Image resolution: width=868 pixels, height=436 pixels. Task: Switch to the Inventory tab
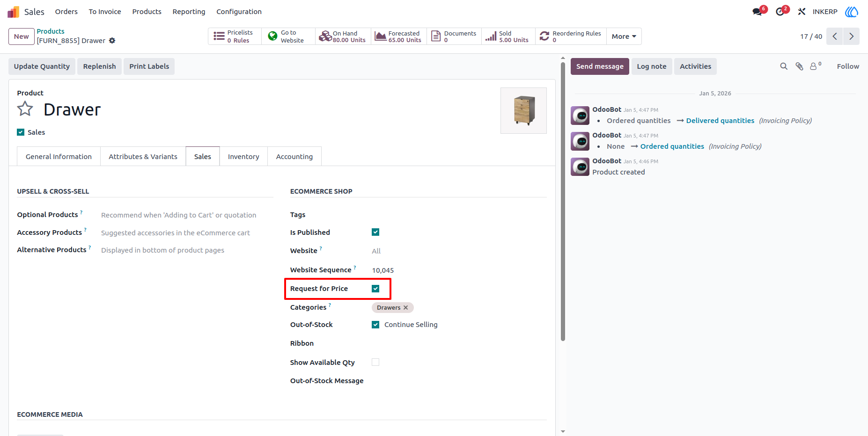243,157
